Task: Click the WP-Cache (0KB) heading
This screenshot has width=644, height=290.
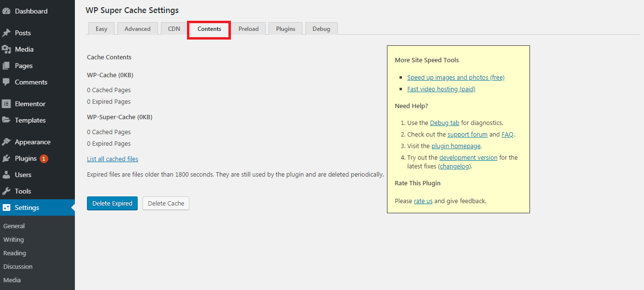Action: pyautogui.click(x=110, y=75)
